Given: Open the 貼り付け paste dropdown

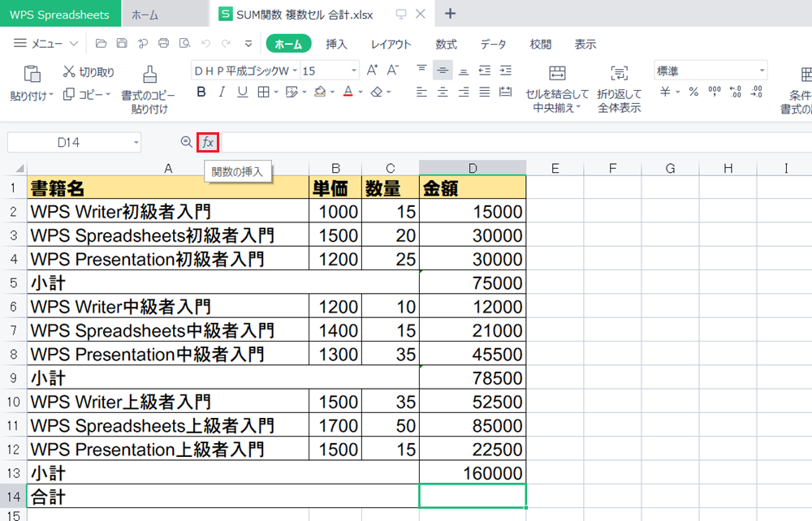Looking at the screenshot, I should click(x=51, y=95).
